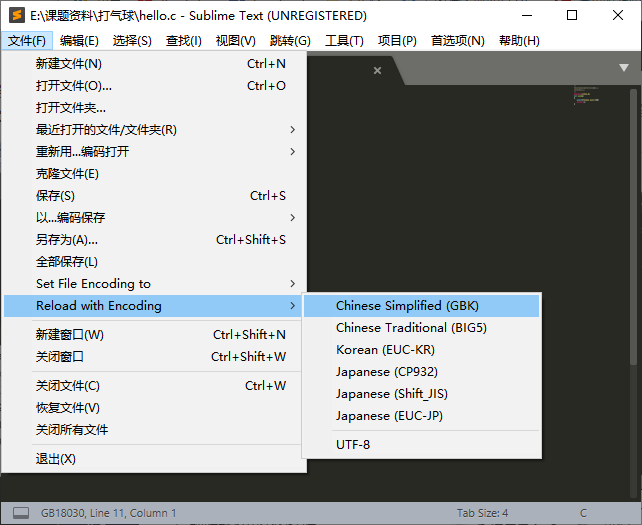The height and width of the screenshot is (525, 642).
Task: Open the 项目(P) menu
Action: 397,41
